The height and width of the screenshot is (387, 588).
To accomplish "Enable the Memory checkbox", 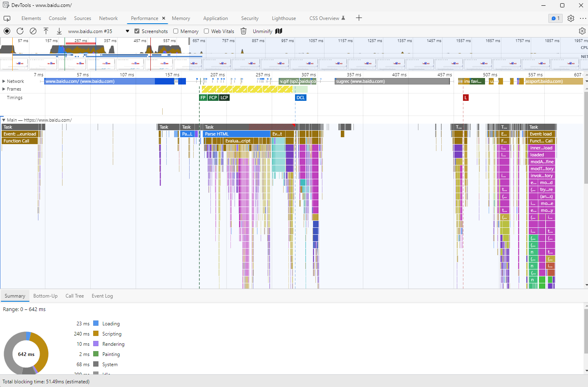I will point(175,31).
